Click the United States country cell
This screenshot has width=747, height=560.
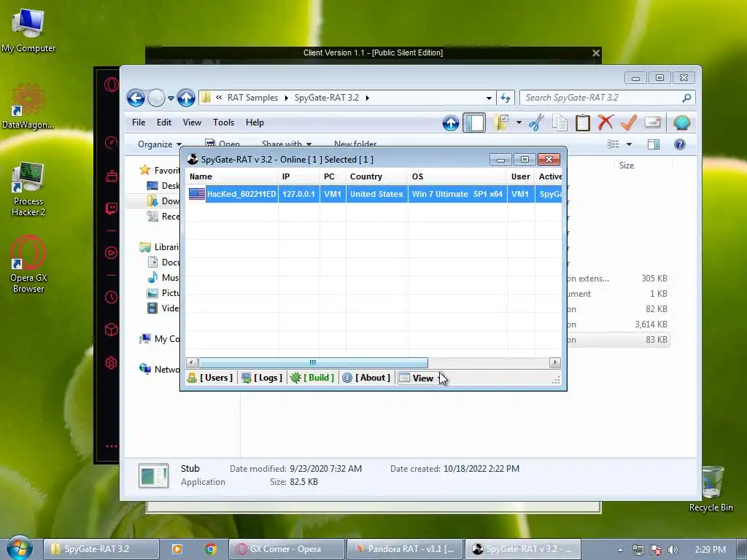[x=376, y=194]
